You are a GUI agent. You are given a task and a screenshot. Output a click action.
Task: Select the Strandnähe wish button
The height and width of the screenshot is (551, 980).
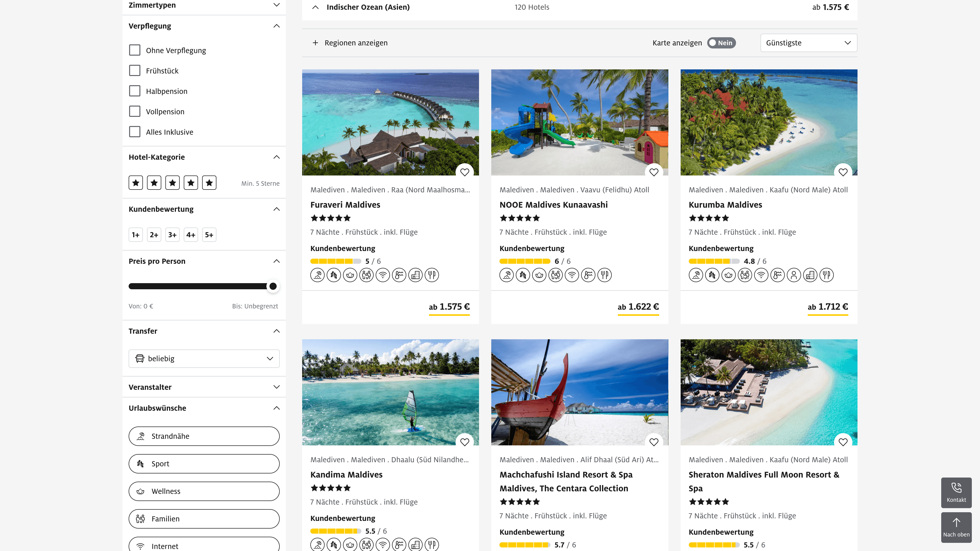click(204, 436)
